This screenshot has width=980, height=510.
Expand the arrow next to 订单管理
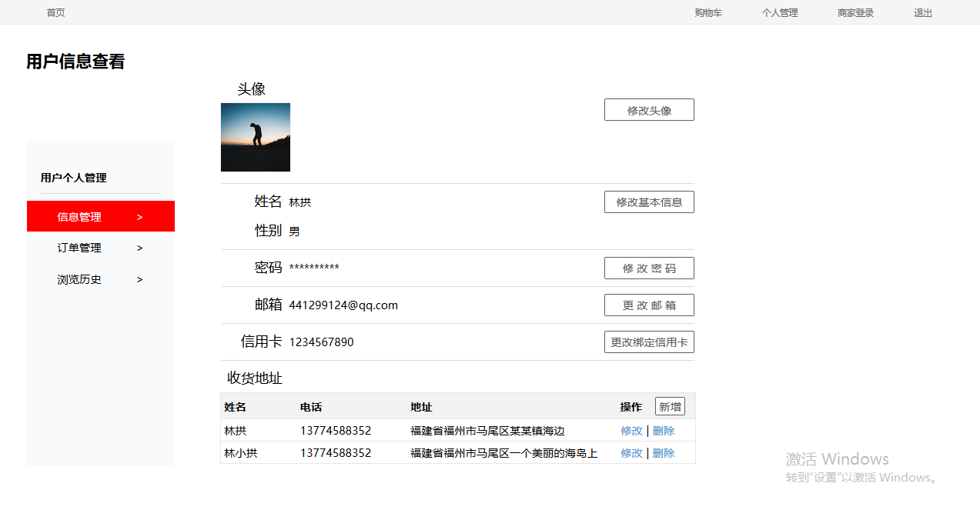pyautogui.click(x=139, y=248)
